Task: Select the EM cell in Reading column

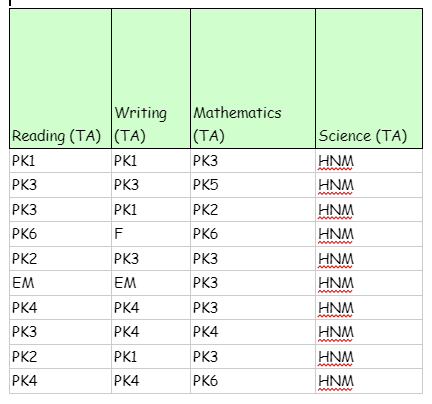Action: pyautogui.click(x=60, y=283)
